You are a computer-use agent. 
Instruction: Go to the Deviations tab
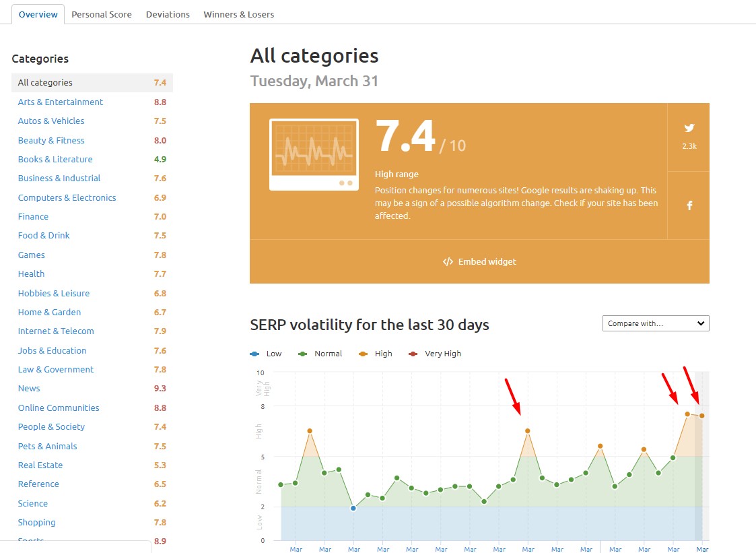[168, 14]
